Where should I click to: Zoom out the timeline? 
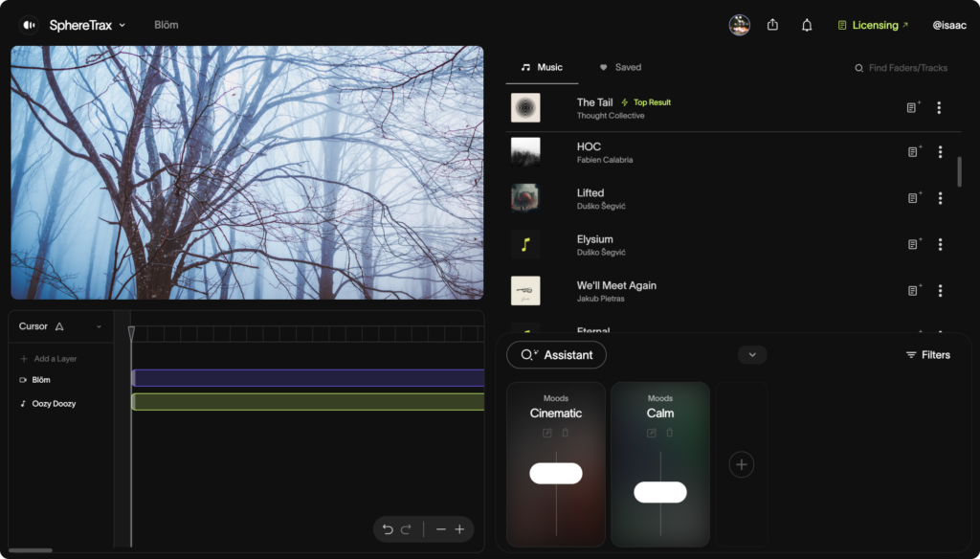pyautogui.click(x=440, y=529)
